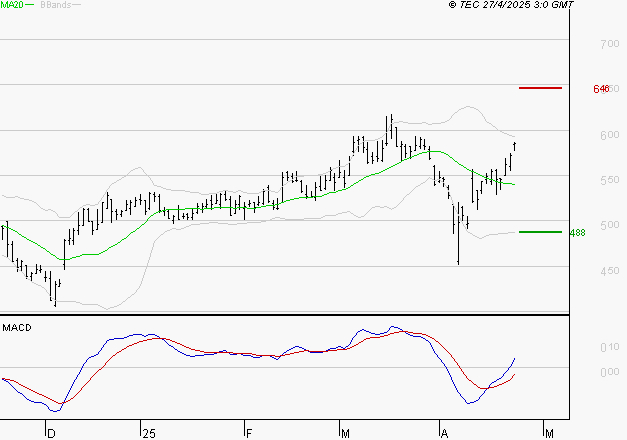Click the green MA20 legend line sample

click(x=29, y=6)
